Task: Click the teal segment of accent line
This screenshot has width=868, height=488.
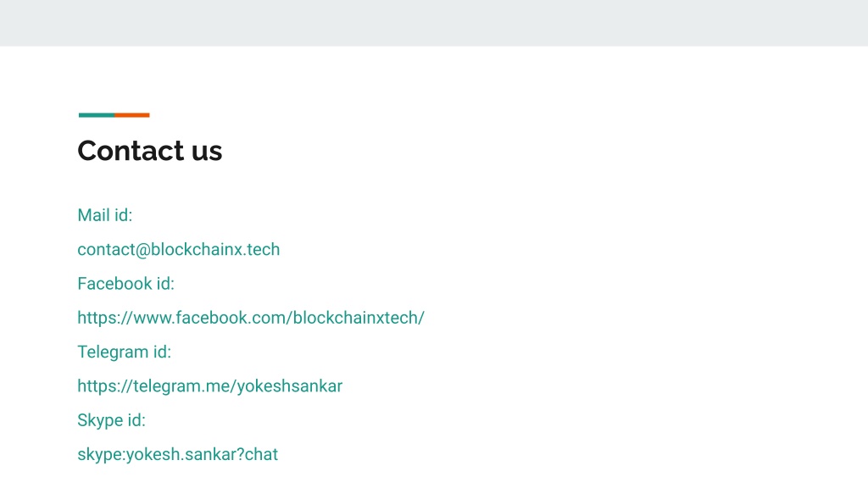Action: click(97, 115)
